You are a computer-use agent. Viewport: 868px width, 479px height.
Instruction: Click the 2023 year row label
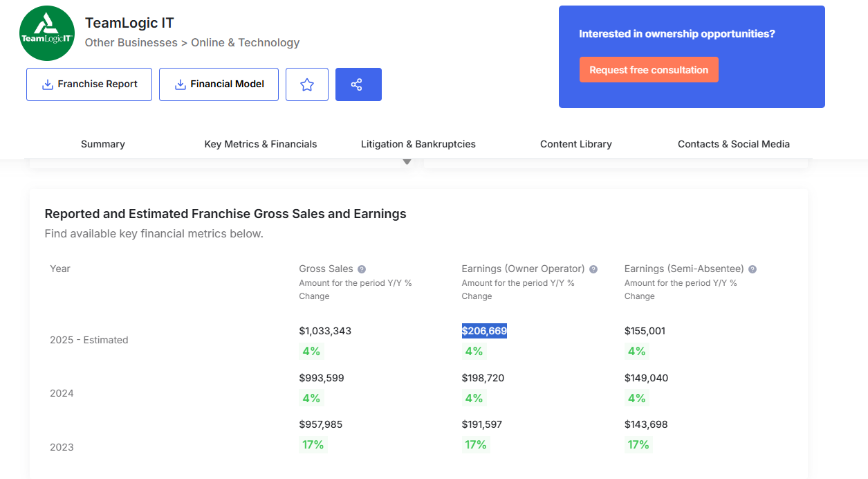pos(62,447)
